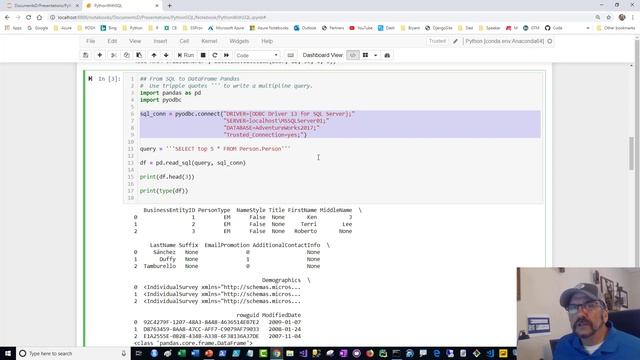The image size is (640, 360).
Task: Activate Cortana microphone in search box
Action: click(124, 353)
